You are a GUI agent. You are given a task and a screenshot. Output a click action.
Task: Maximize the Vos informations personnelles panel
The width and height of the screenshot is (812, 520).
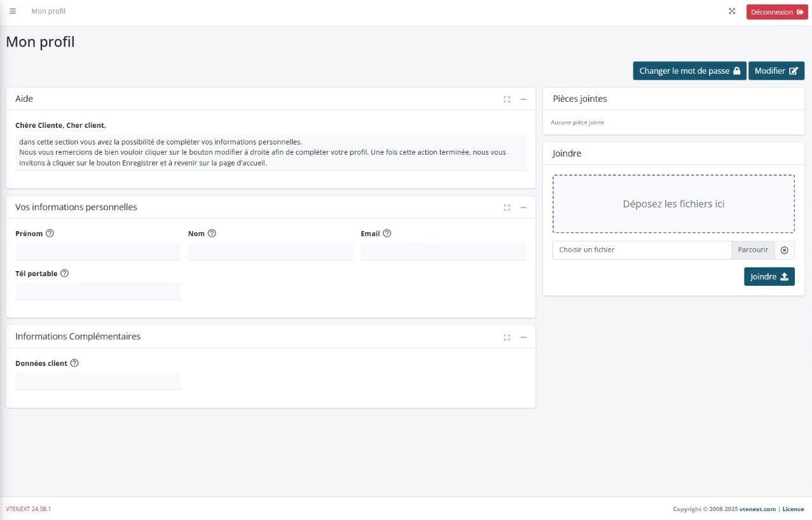(x=507, y=207)
